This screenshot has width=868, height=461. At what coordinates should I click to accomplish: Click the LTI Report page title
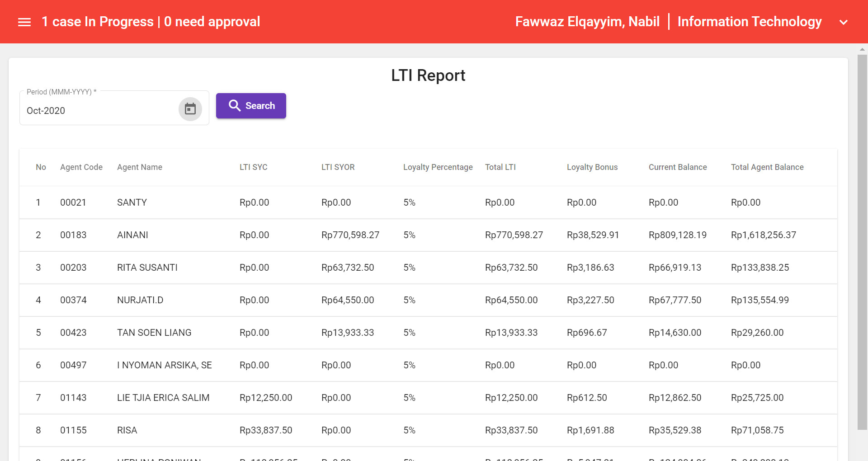[428, 75]
